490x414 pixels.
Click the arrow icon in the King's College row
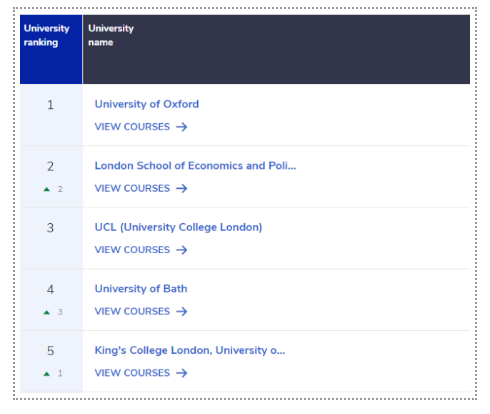click(182, 373)
